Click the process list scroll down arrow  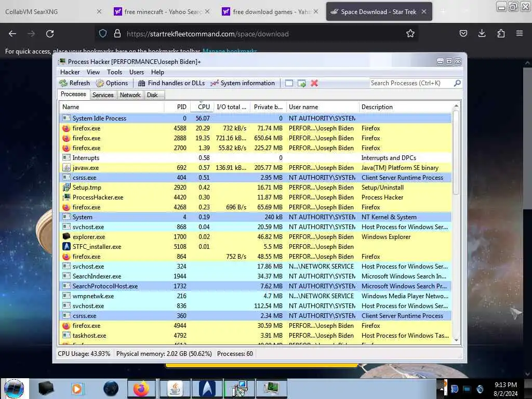pyautogui.click(x=456, y=340)
